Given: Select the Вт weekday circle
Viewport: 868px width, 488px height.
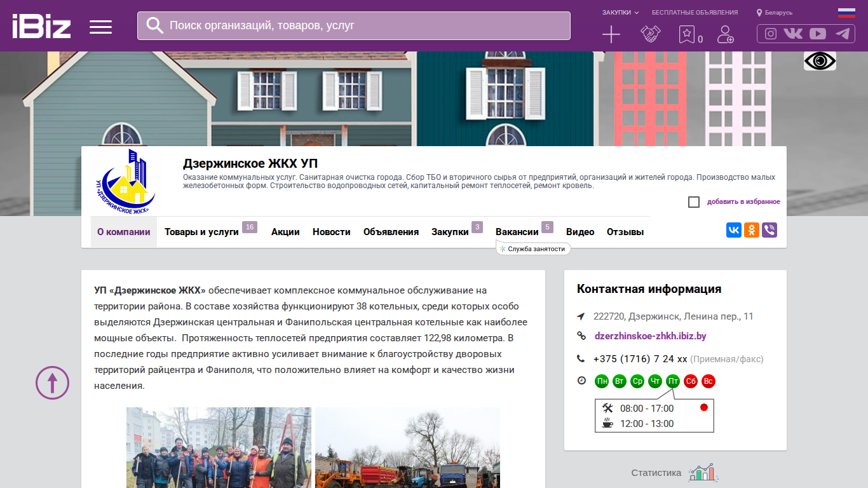Looking at the screenshot, I should point(620,381).
